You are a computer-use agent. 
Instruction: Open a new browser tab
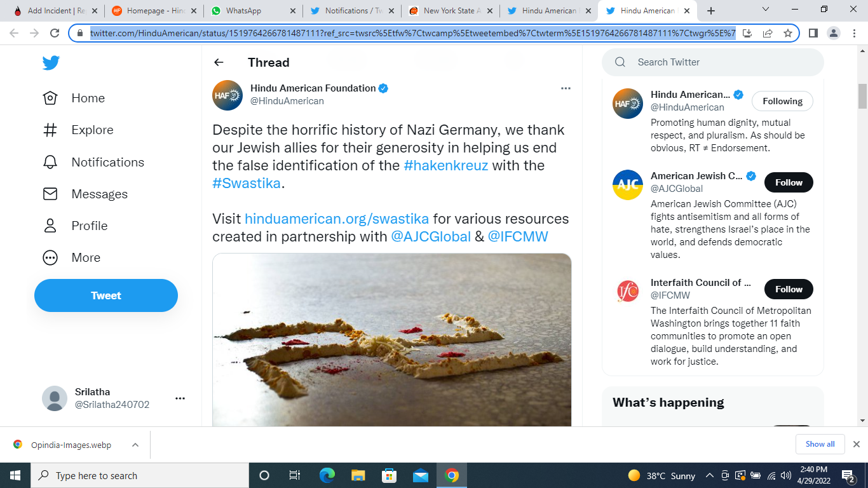pos(711,11)
